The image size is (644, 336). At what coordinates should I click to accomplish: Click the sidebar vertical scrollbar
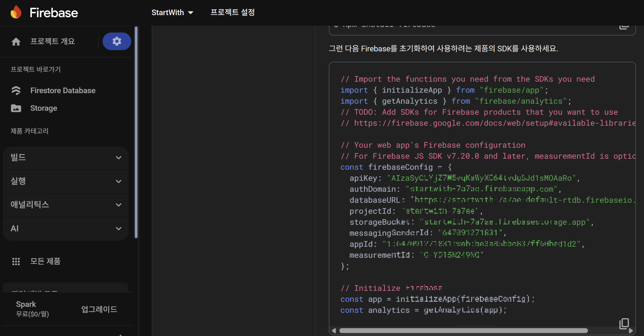click(136, 132)
